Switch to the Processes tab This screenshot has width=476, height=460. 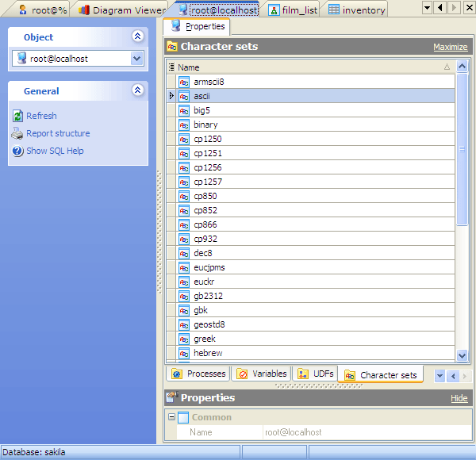[198, 374]
